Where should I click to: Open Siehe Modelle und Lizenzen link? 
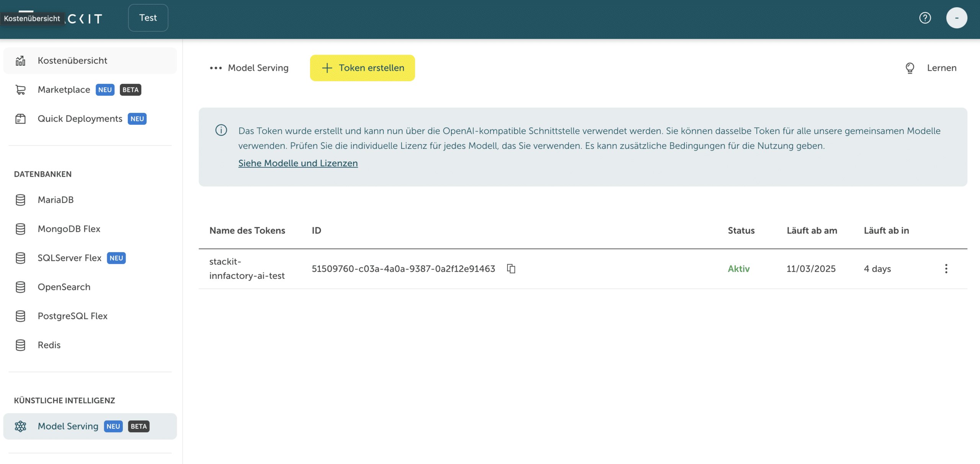pos(298,163)
